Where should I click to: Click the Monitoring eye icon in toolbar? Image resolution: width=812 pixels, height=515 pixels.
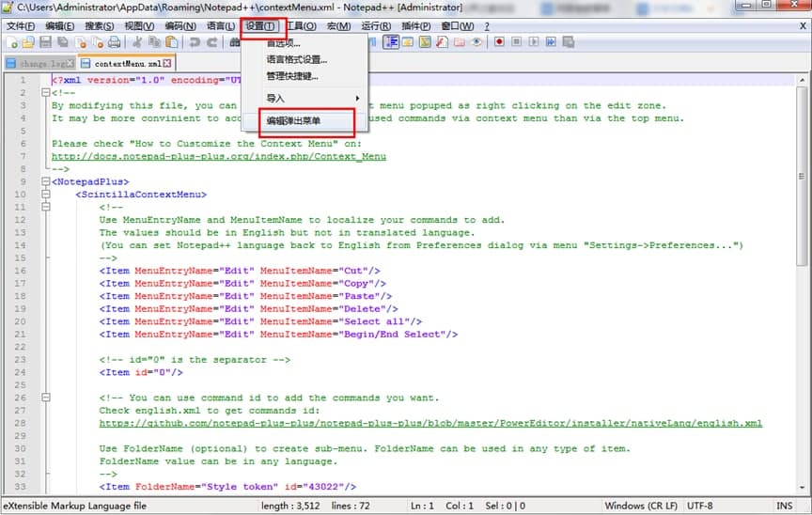point(476,42)
